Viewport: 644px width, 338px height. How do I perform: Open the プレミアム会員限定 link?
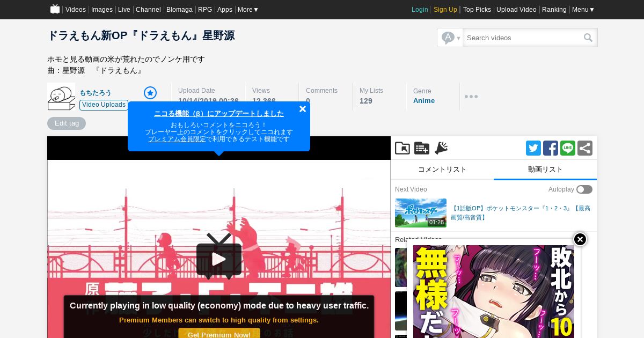coord(177,139)
